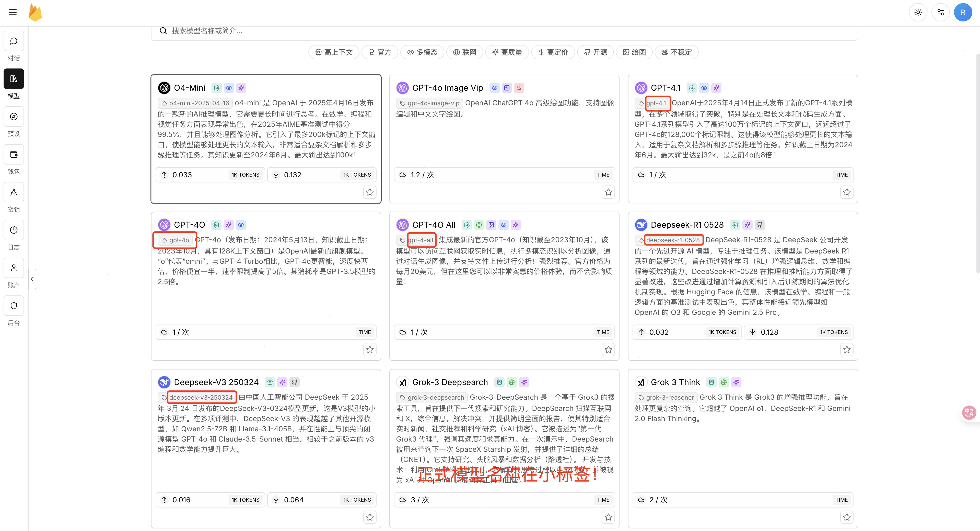Select the 模型 models sidebar tab
This screenshot has width=980, height=531.
[x=14, y=79]
